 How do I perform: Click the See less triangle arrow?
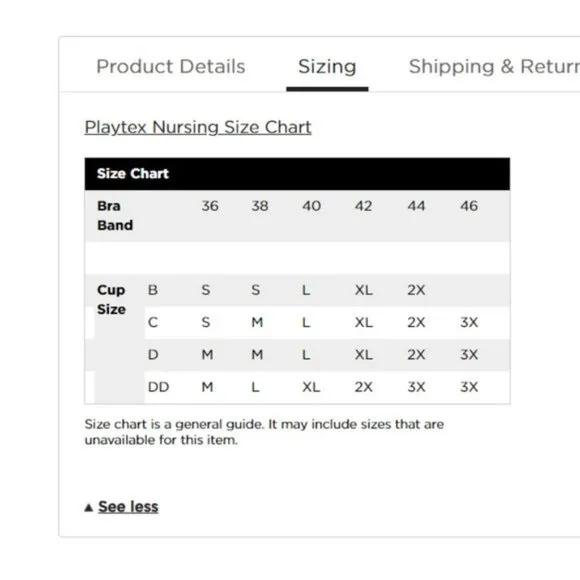point(88,508)
